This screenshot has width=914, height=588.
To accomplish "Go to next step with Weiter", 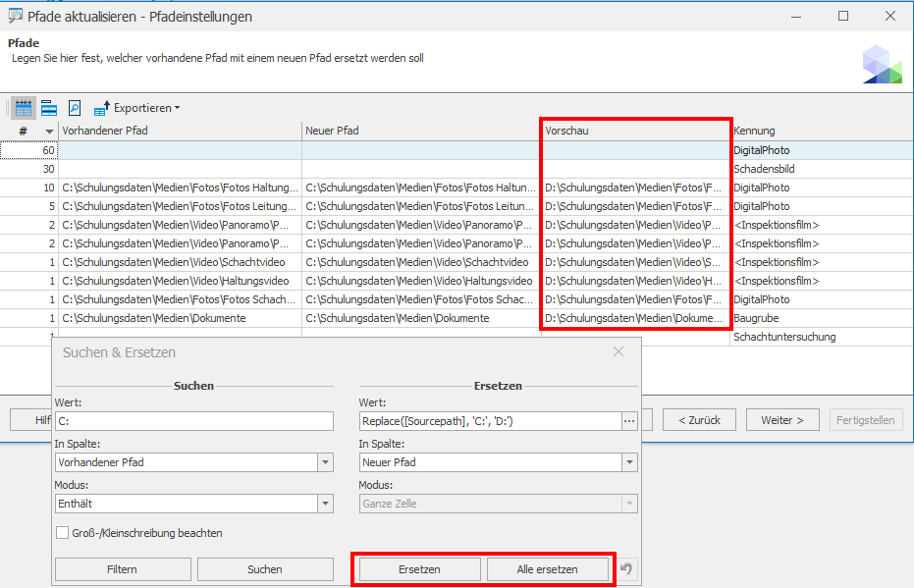I will click(781, 420).
